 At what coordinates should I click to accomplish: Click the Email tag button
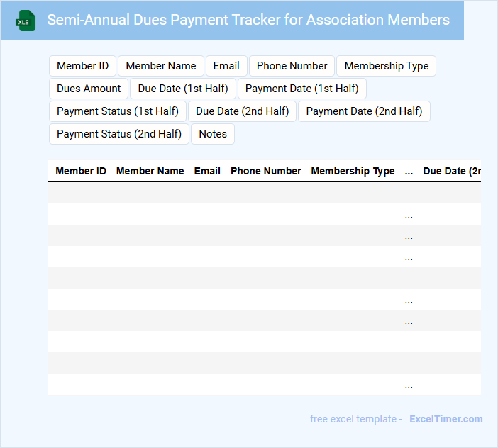[226, 66]
